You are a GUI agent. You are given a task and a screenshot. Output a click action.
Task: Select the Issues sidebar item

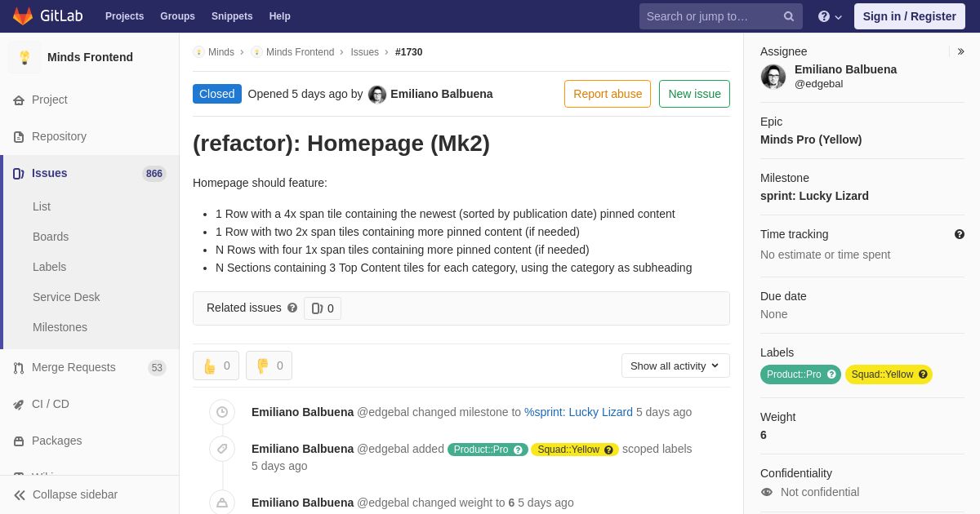[90, 173]
